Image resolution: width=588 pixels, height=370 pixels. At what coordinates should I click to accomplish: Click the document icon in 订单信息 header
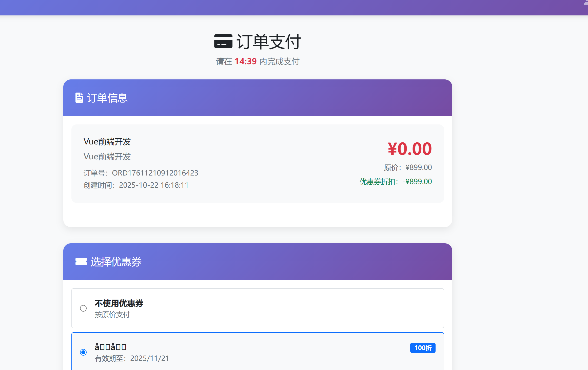[x=79, y=98]
